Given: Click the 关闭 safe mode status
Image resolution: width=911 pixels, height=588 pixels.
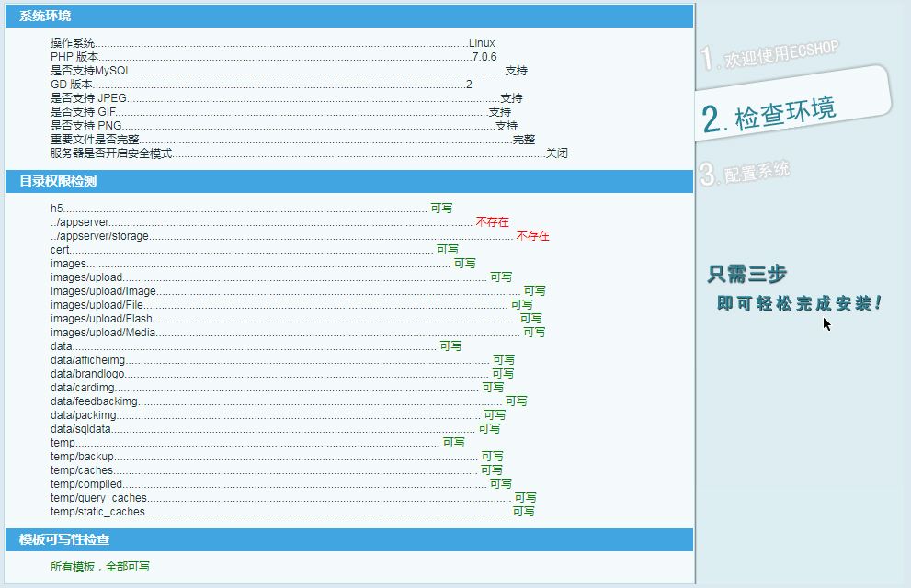Looking at the screenshot, I should [x=556, y=153].
